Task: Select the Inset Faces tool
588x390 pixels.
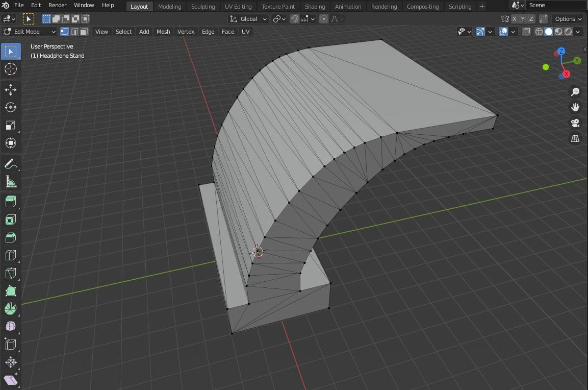Action: click(11, 220)
